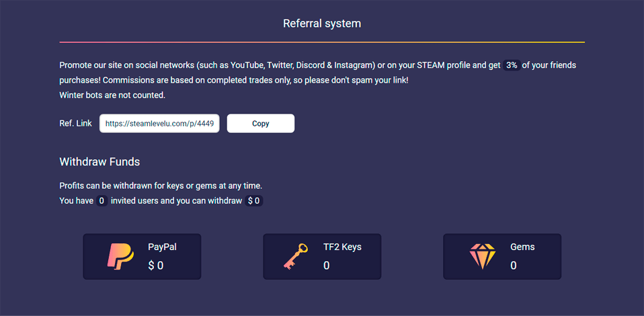This screenshot has width=644, height=316.
Task: Click the TF2 key icon
Action: [296, 256]
